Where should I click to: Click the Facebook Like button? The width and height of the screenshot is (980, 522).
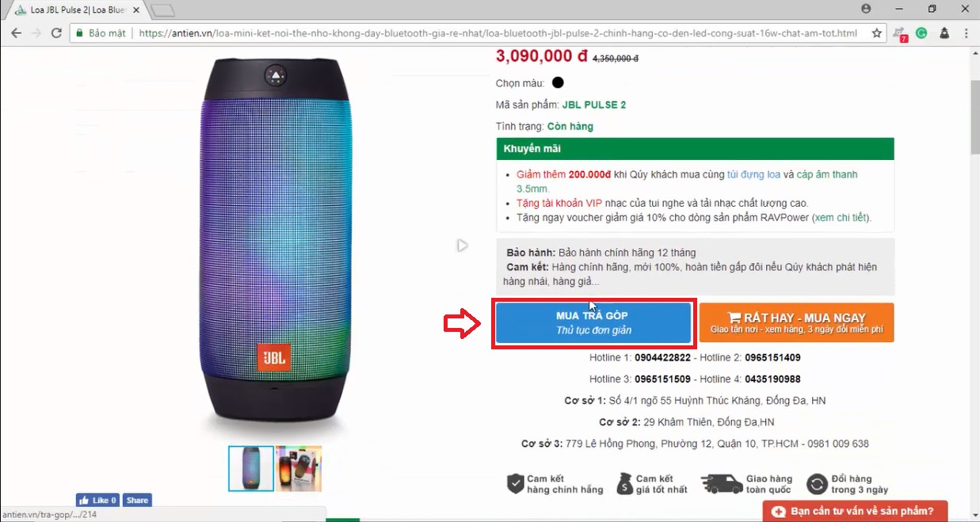click(97, 500)
